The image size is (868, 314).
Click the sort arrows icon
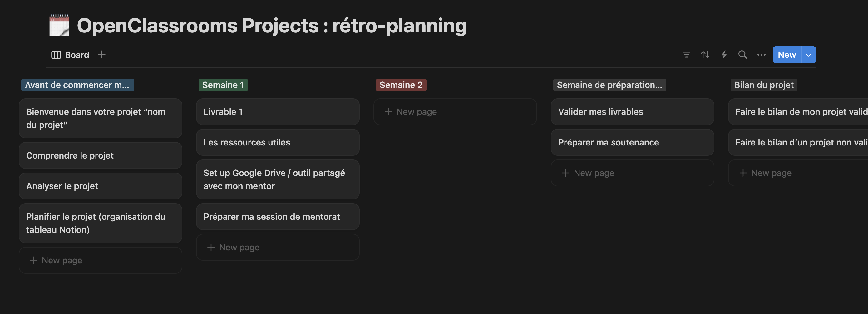coord(705,55)
